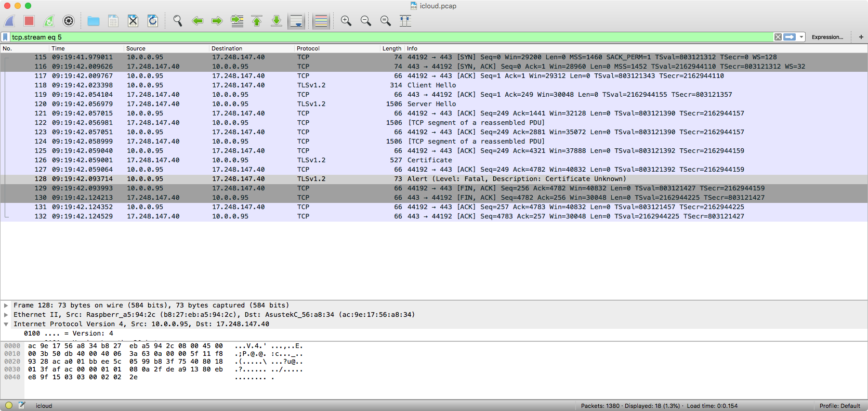The height and width of the screenshot is (411, 868).
Task: Clear the display filter with the X button
Action: tap(778, 37)
